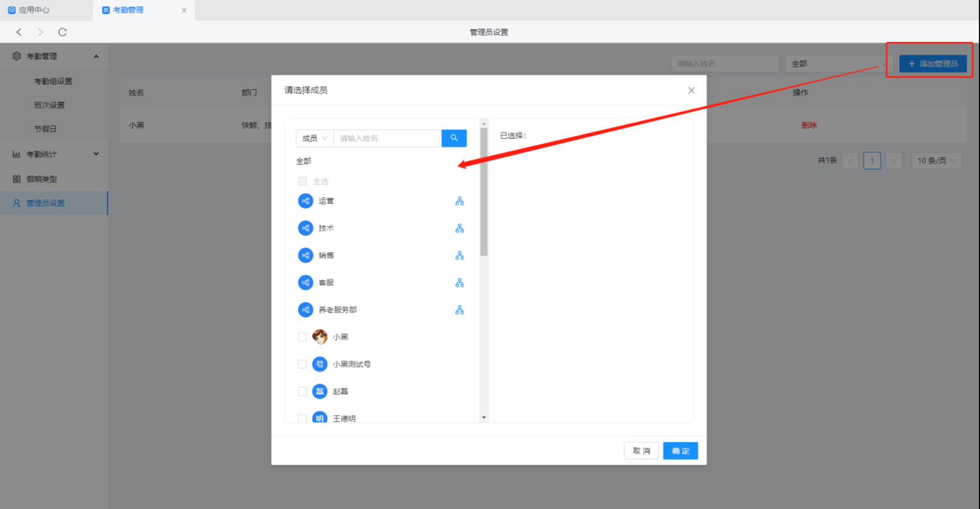
Task: Open the 10 条/页 page size dropdown
Action: tap(936, 161)
